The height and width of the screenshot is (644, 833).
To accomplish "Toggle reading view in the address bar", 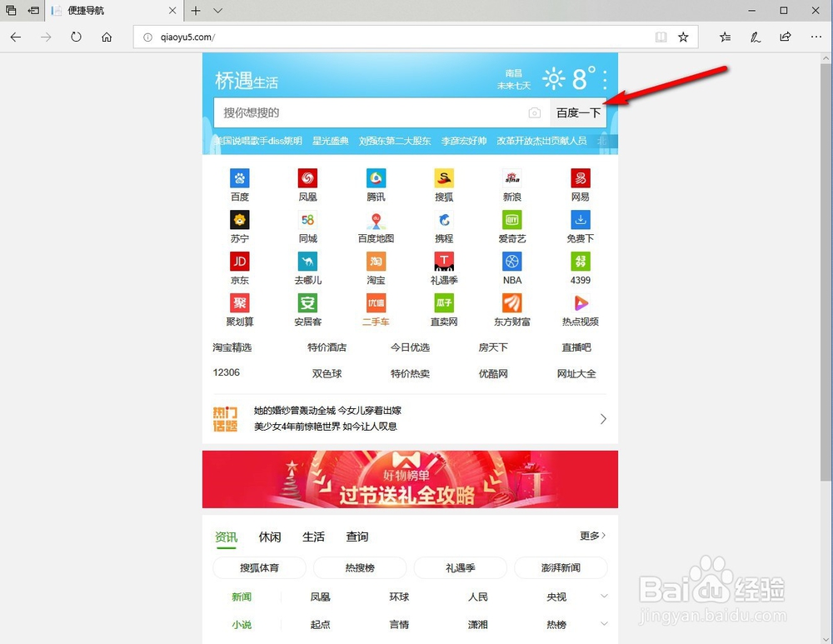I will pos(661,37).
